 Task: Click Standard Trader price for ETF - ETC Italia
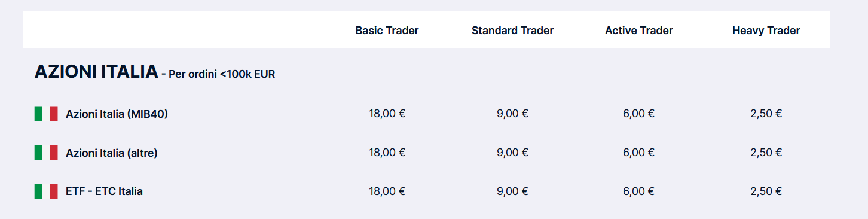coord(512,191)
